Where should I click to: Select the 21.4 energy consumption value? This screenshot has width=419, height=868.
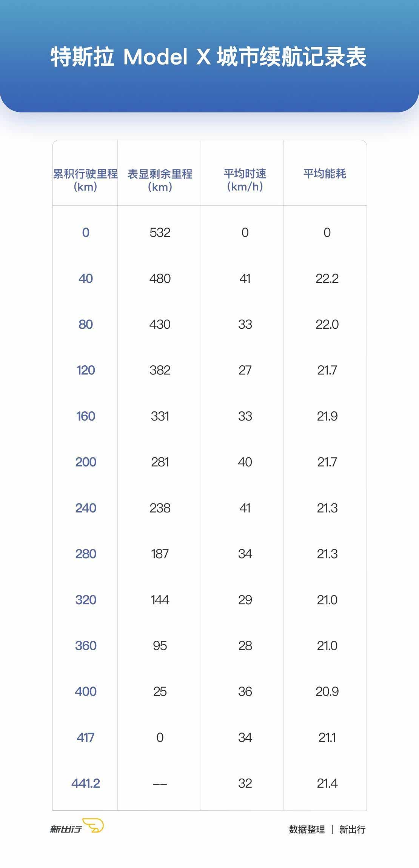(x=327, y=783)
